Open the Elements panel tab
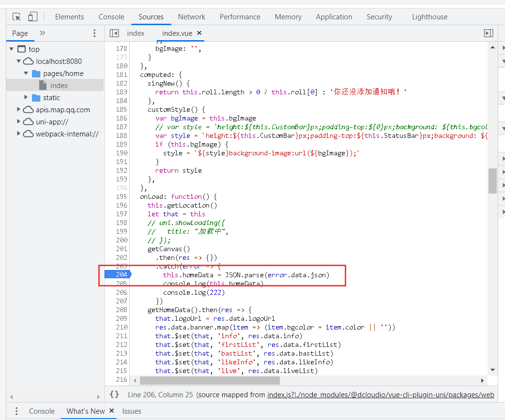The image size is (505, 420). click(70, 17)
